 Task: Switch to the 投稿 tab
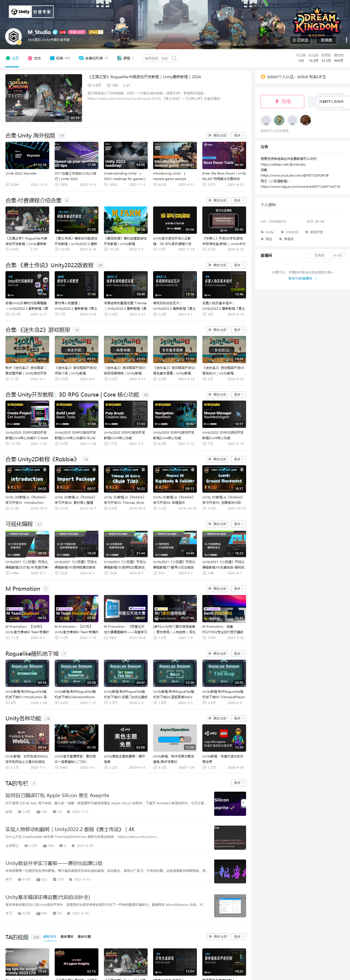pyautogui.click(x=60, y=58)
